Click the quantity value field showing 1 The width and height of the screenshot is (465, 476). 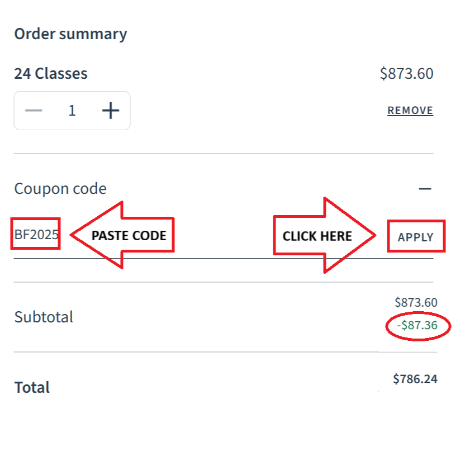pyautogui.click(x=72, y=111)
